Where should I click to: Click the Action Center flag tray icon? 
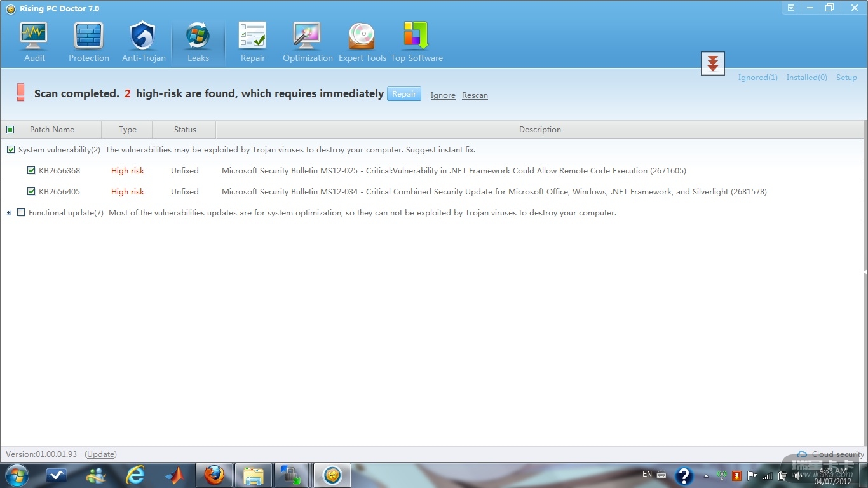(x=752, y=476)
